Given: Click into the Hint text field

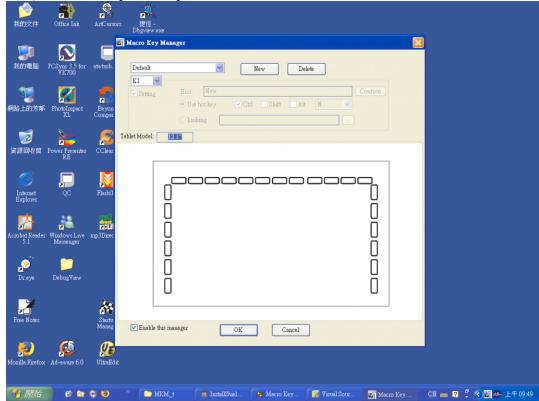Looking at the screenshot, I should point(278,91).
